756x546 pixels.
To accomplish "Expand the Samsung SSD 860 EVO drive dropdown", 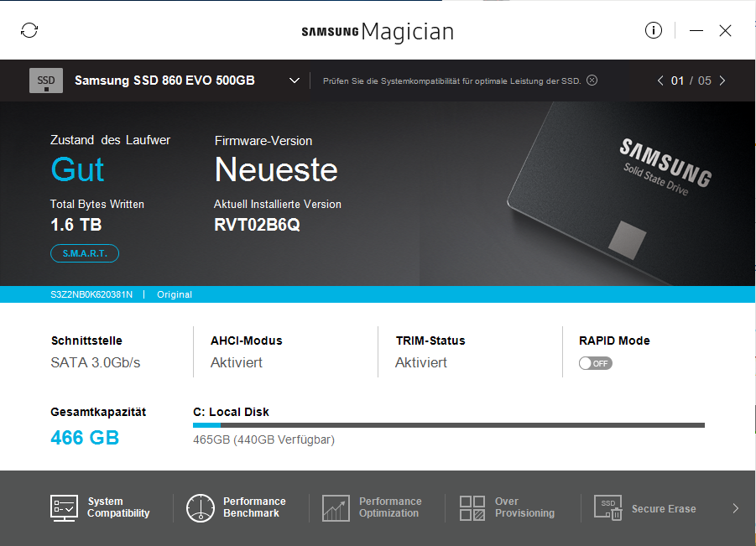I will click(295, 81).
